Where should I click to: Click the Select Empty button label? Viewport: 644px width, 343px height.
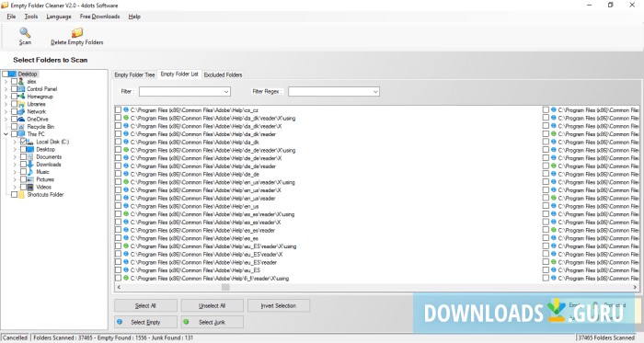click(x=145, y=322)
